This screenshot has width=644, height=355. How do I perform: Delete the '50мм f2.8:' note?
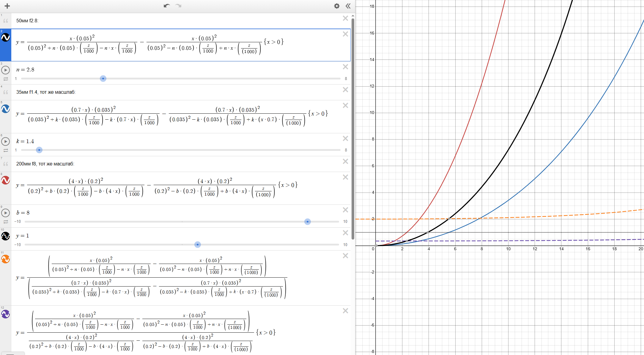click(345, 18)
